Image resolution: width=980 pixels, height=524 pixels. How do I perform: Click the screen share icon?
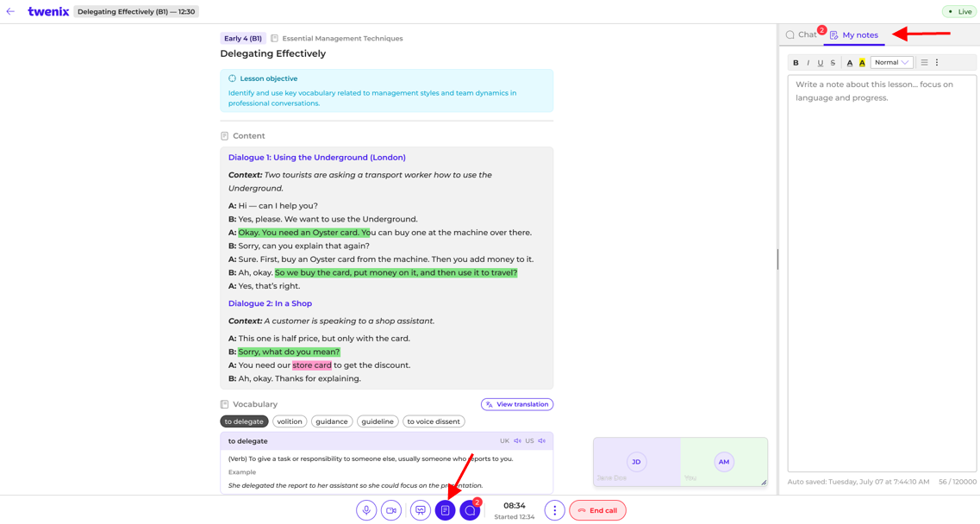421,510
